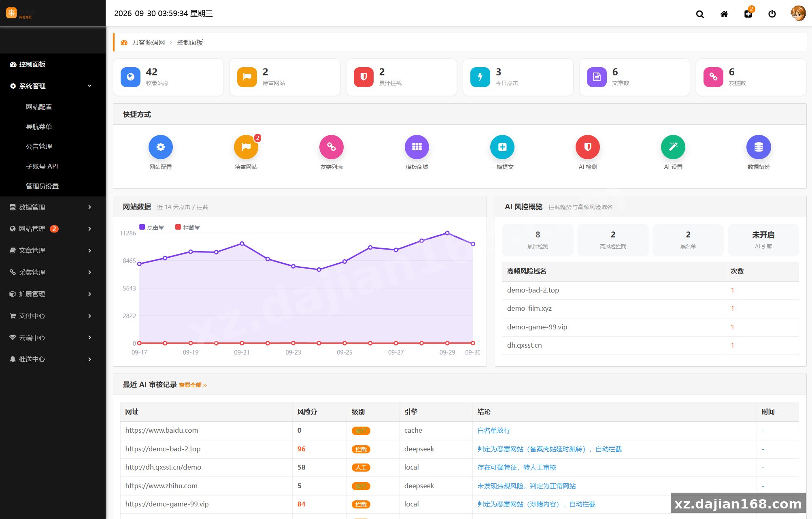The image size is (812, 519).
Task: Click the 文章数 document stat icon
Action: [597, 77]
